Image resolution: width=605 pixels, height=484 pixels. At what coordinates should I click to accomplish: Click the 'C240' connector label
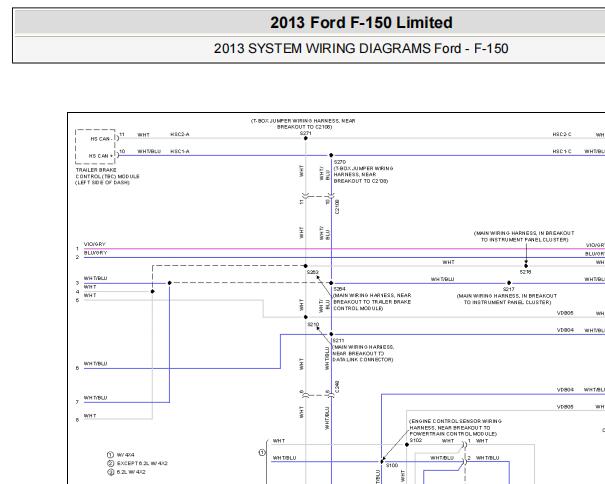[x=337, y=387]
